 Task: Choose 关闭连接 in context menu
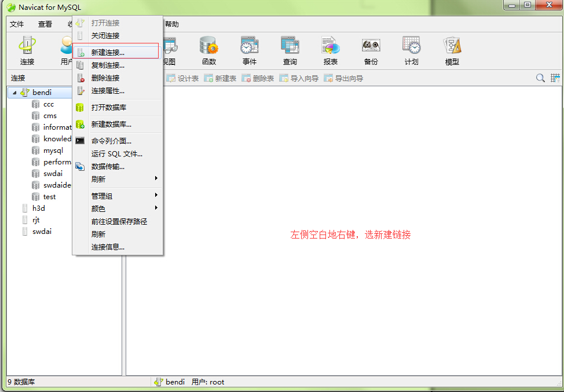118,35
